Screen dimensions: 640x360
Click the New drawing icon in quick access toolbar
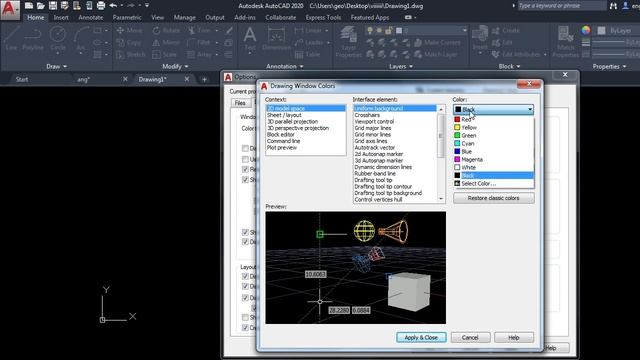[x=29, y=6]
